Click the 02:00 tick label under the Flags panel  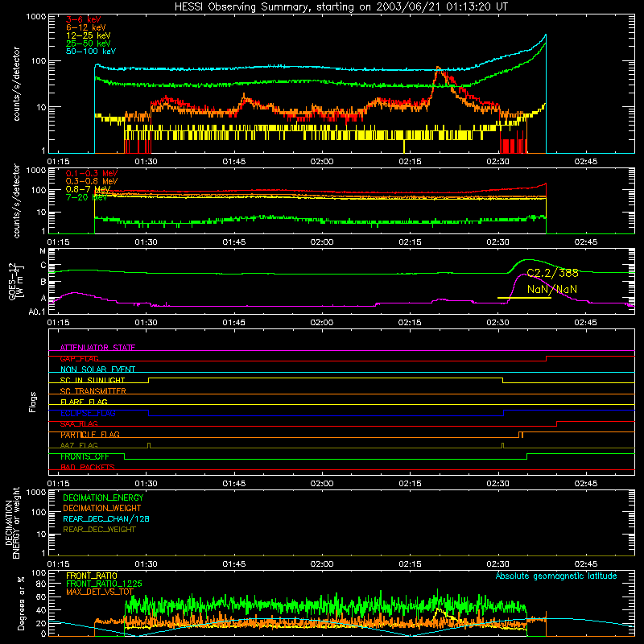(x=322, y=484)
